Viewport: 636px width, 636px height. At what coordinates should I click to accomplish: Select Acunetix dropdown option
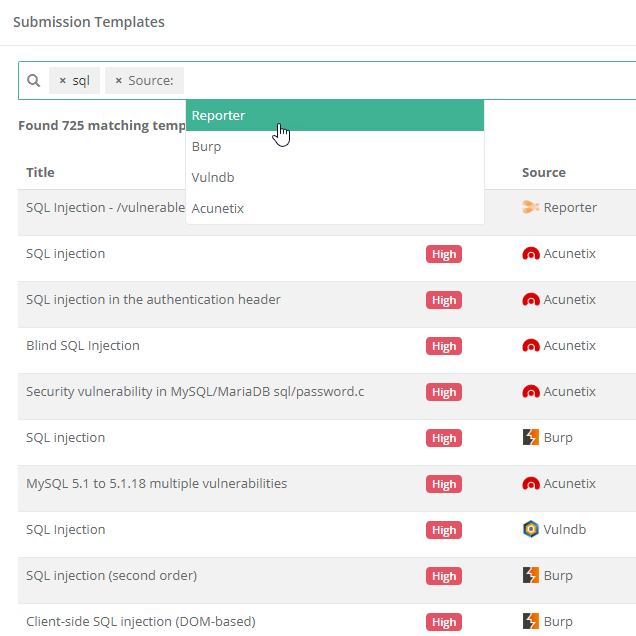335,208
